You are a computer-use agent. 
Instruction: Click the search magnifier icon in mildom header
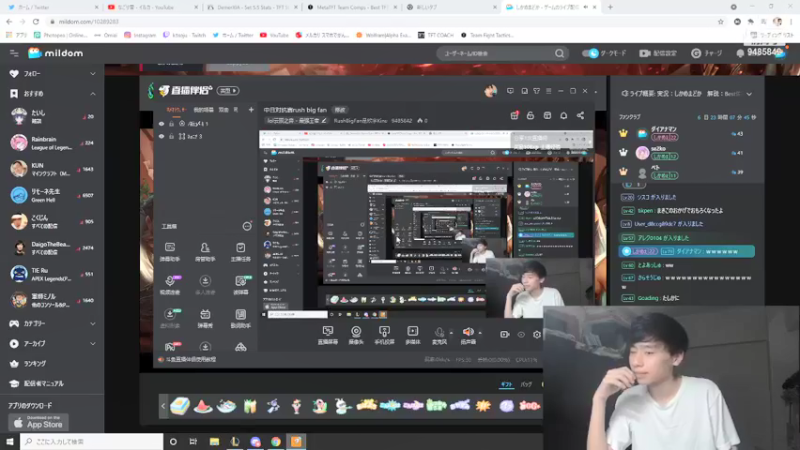[559, 54]
